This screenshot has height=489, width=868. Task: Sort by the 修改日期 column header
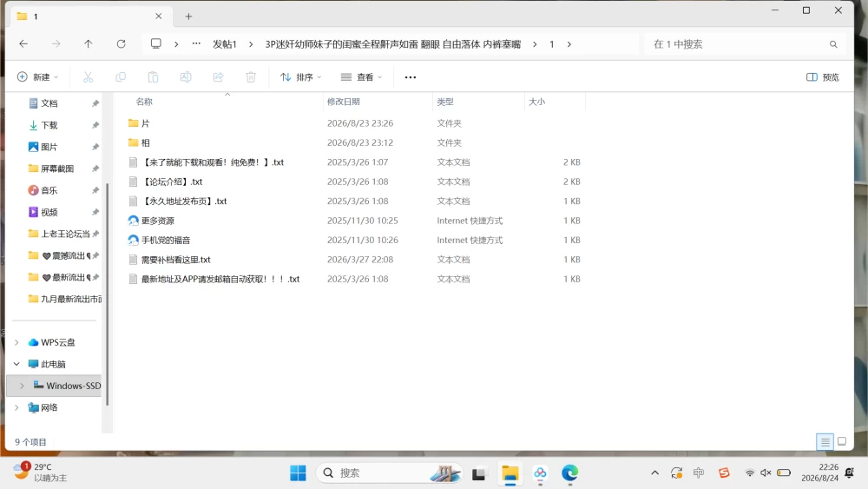[x=343, y=102]
